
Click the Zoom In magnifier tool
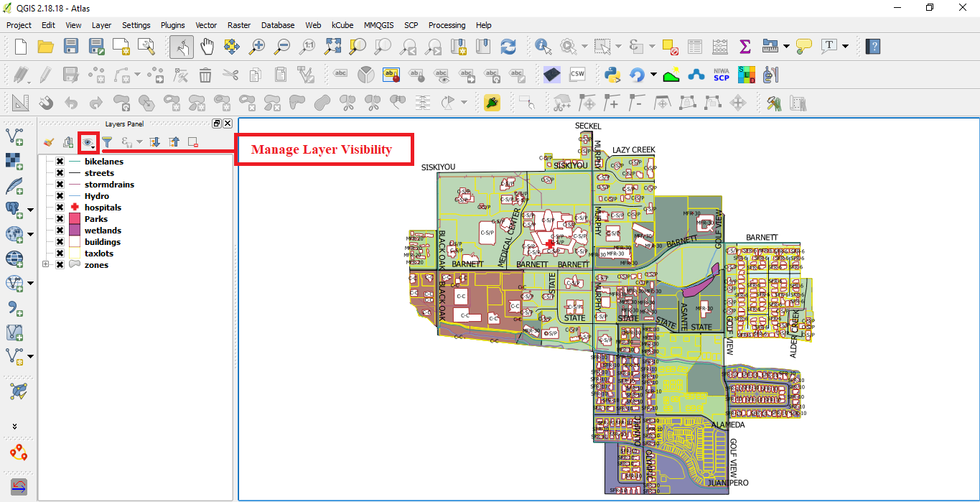[257, 47]
